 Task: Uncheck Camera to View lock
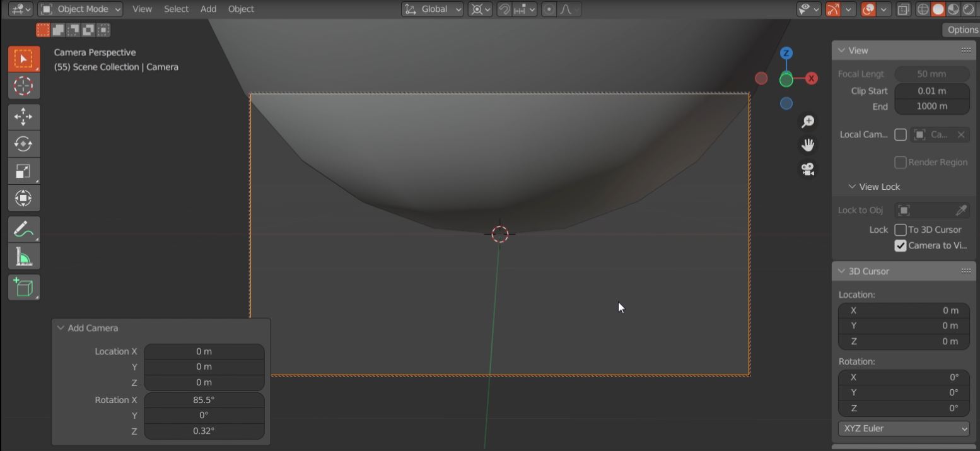pos(901,246)
